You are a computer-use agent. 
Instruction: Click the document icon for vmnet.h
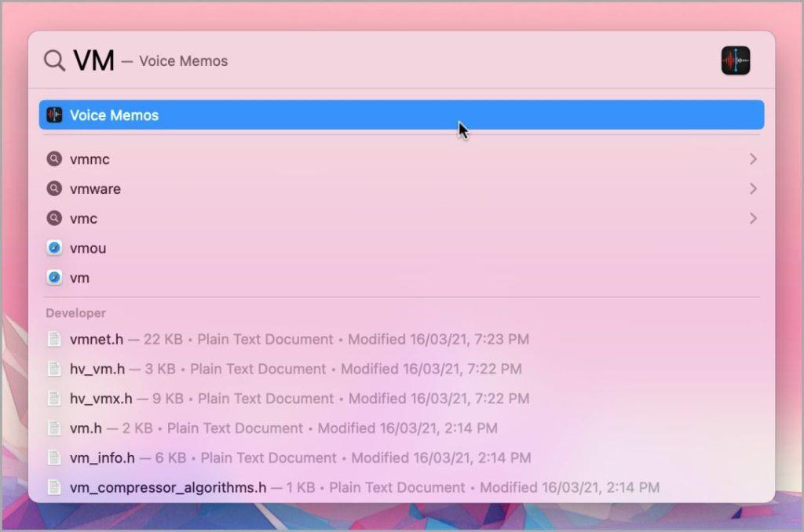pyautogui.click(x=54, y=339)
